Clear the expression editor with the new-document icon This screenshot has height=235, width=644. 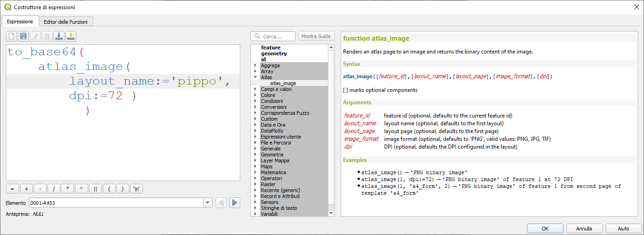coord(11,36)
